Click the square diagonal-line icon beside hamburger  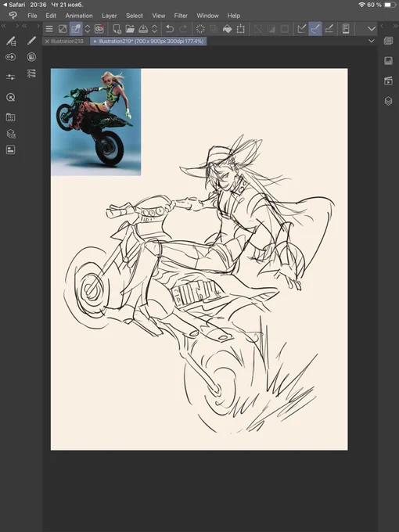63,29
